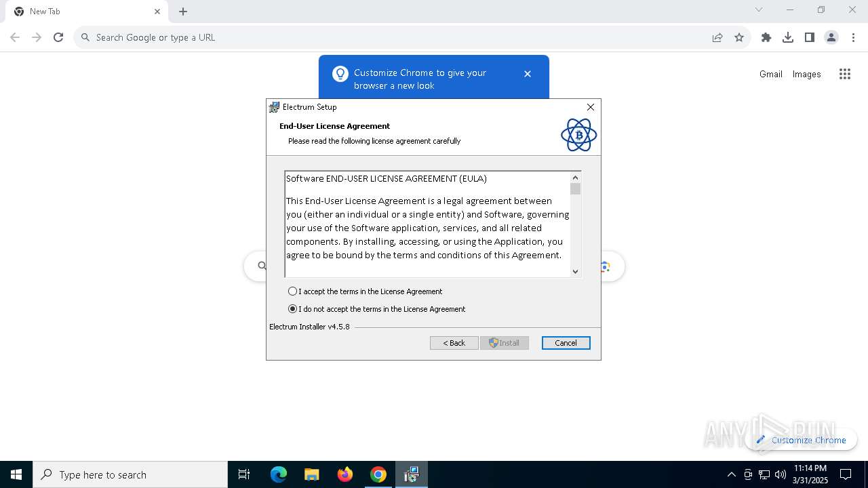
Task: Open the Chrome profile avatar
Action: coord(831,37)
